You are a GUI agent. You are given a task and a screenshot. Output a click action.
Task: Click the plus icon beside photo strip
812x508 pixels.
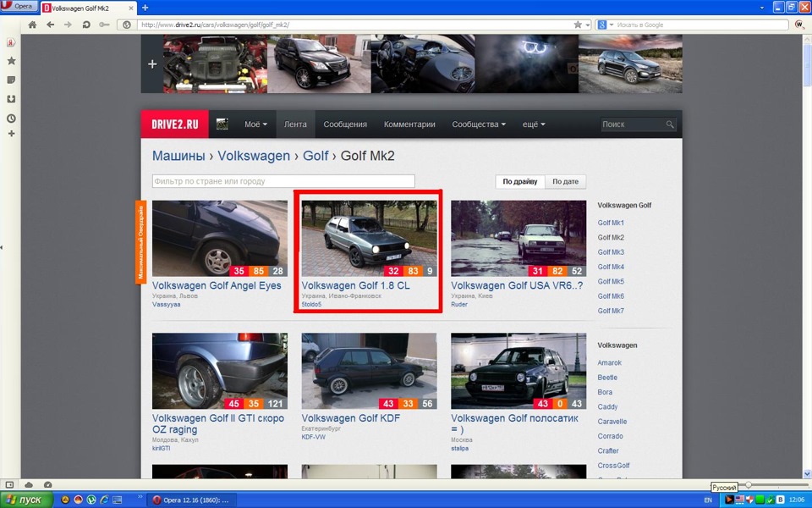tap(152, 64)
